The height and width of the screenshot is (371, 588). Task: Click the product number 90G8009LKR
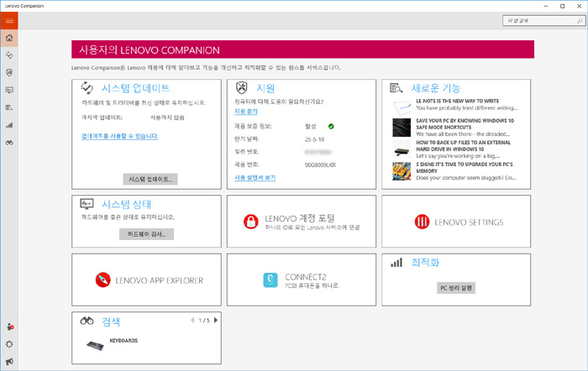coord(320,165)
